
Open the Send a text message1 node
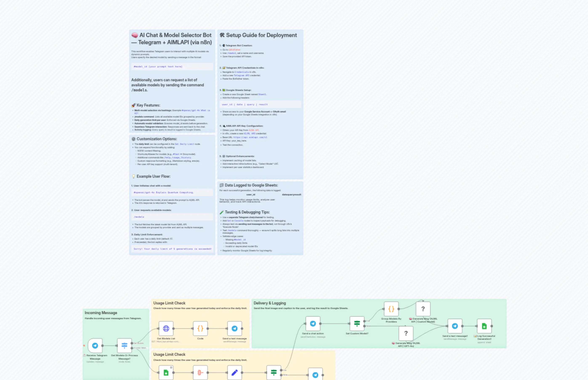(x=455, y=326)
